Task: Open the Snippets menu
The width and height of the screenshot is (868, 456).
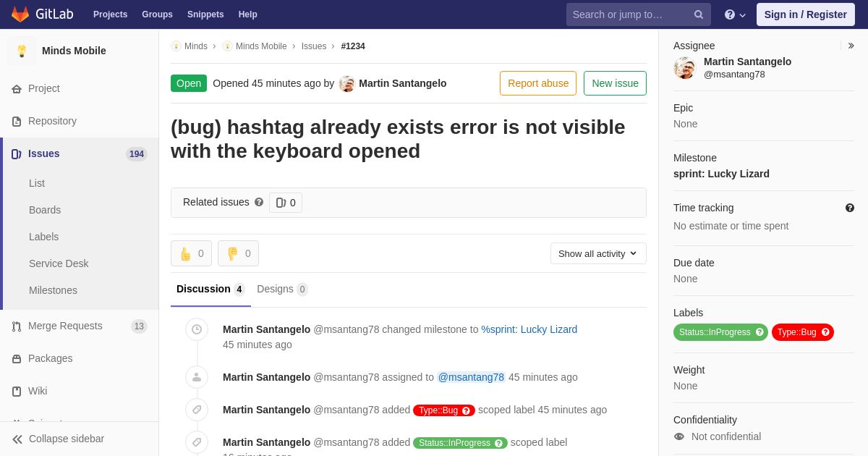Action: tap(205, 14)
